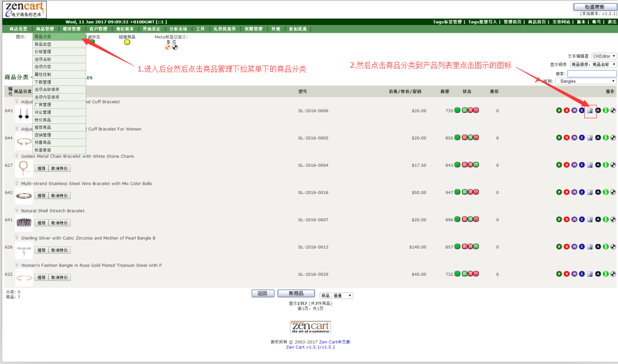Click the 搜索 search input field

pyautogui.click(x=592, y=73)
